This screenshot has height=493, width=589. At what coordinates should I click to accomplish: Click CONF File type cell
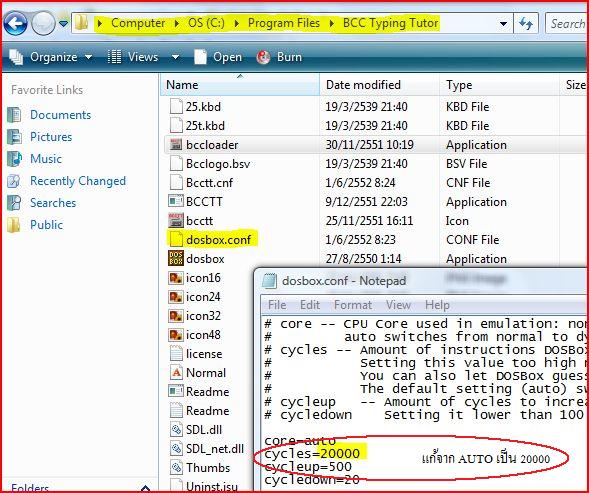(x=473, y=239)
